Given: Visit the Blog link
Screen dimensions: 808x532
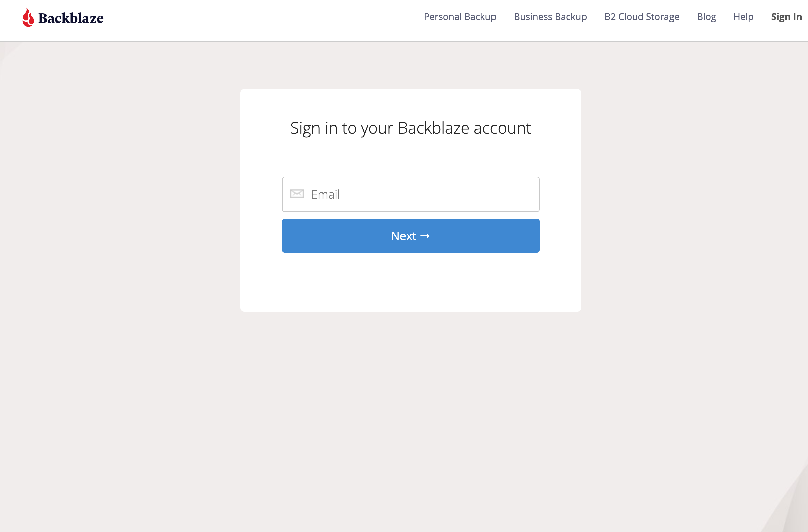Looking at the screenshot, I should (x=706, y=17).
